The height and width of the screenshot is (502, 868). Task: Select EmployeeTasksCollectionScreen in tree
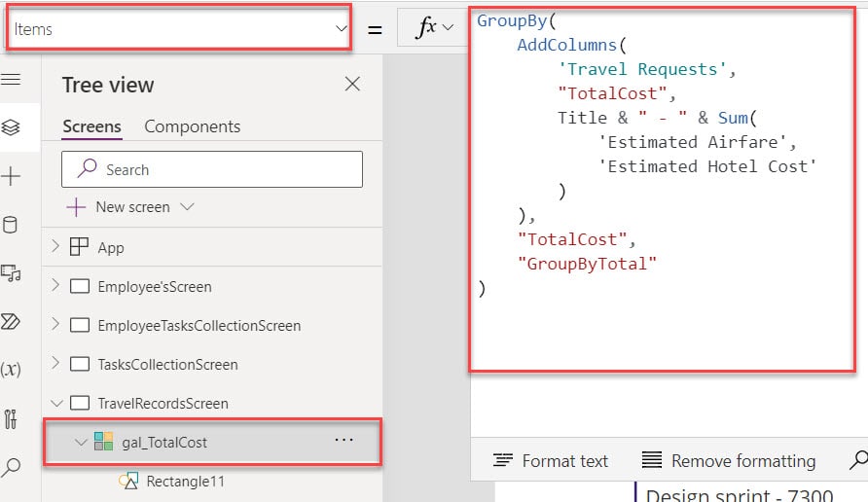coord(199,326)
